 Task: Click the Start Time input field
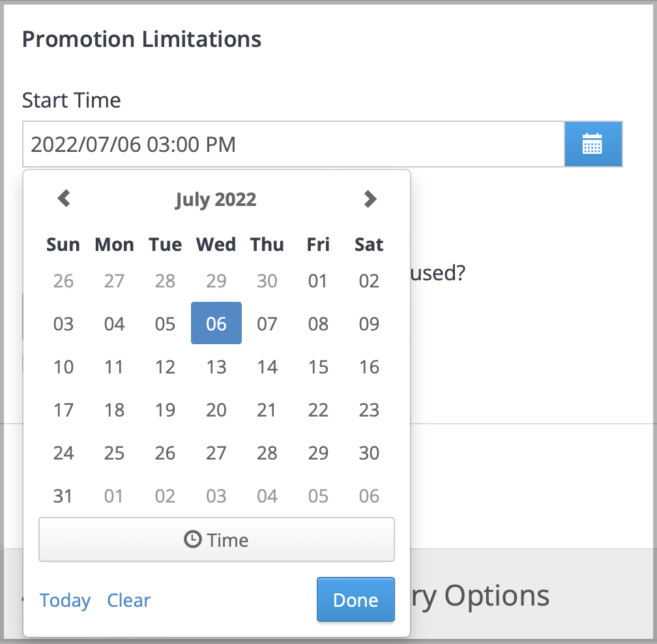point(293,144)
